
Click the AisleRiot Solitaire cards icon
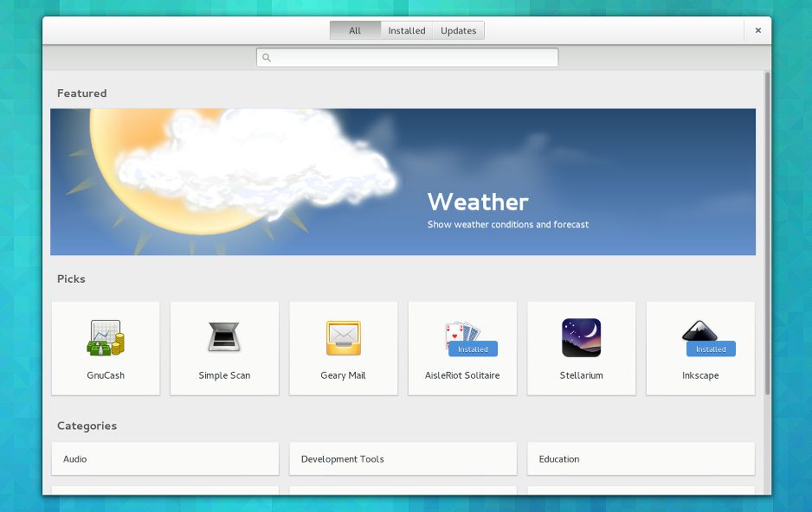(x=462, y=333)
